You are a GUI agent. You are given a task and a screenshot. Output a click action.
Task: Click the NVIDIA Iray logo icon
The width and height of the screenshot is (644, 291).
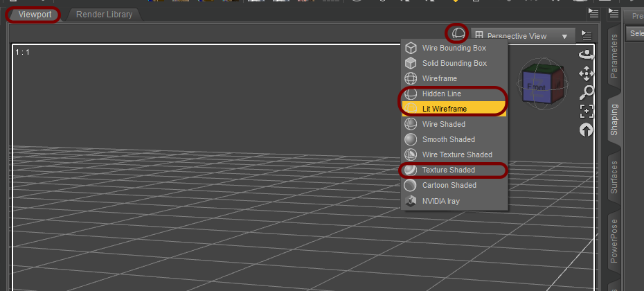click(x=411, y=201)
